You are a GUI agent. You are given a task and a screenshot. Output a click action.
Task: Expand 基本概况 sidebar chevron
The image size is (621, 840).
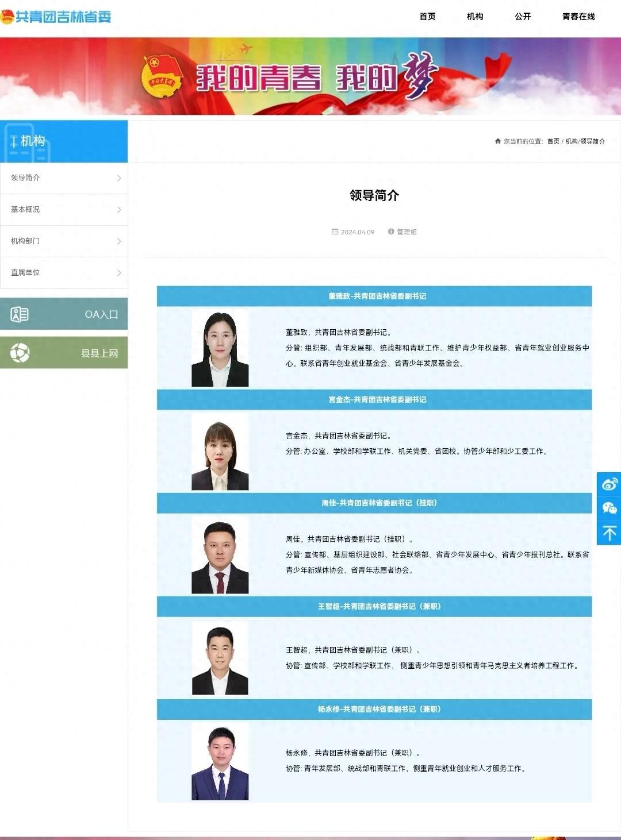click(x=119, y=210)
